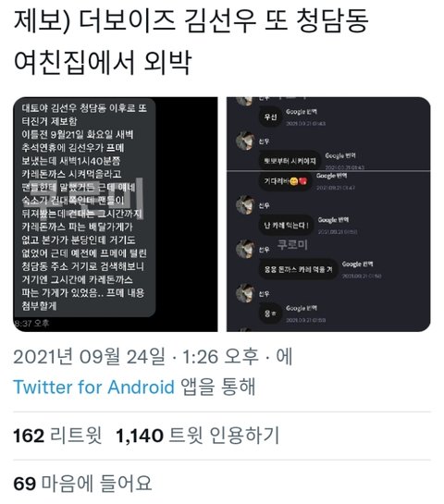The width and height of the screenshot is (444, 504).
Task: Click the chat bubble 기다려봐 with emojis
Action: [x=285, y=181]
